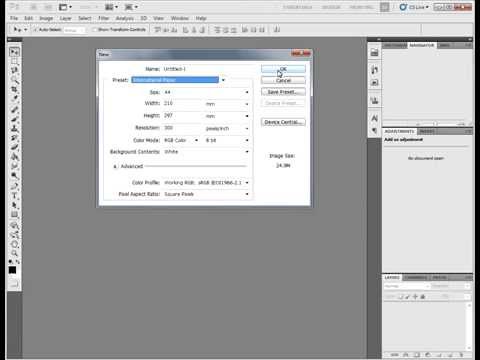Select the Dodge tool

pyautogui.click(x=14, y=175)
